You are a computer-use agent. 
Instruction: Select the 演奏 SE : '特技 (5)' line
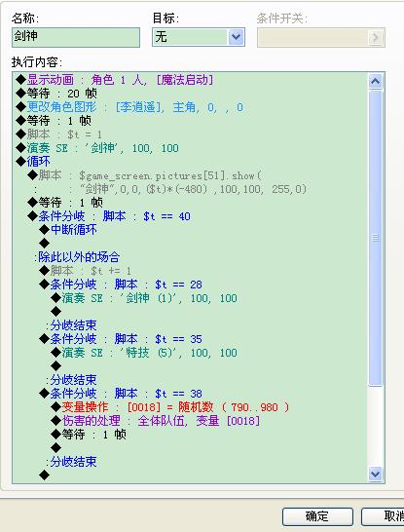point(144,353)
